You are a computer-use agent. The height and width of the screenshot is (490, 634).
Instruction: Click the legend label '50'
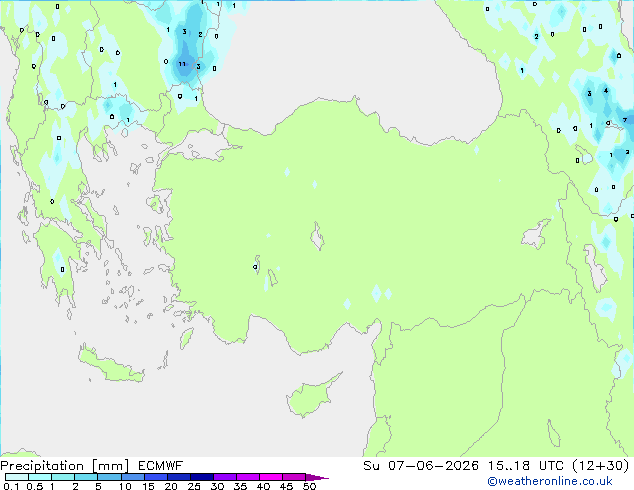click(309, 486)
